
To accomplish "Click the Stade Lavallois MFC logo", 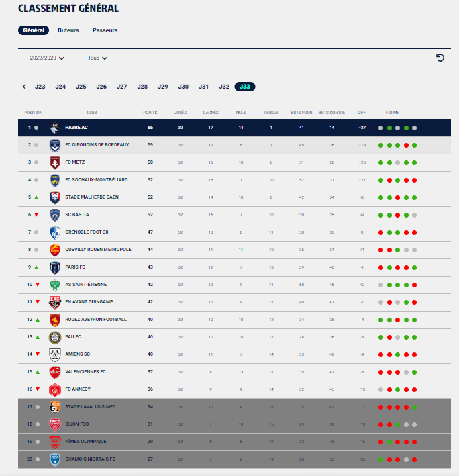I will 55,407.
